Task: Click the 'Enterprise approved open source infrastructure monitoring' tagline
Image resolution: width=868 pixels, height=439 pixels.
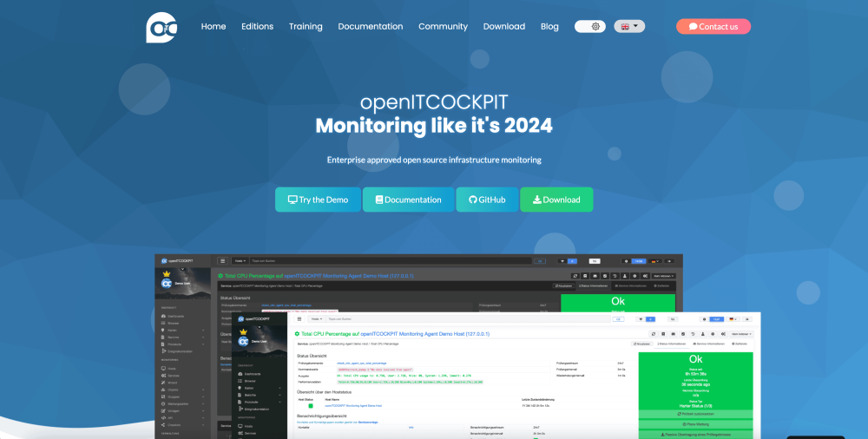Action: (x=434, y=160)
